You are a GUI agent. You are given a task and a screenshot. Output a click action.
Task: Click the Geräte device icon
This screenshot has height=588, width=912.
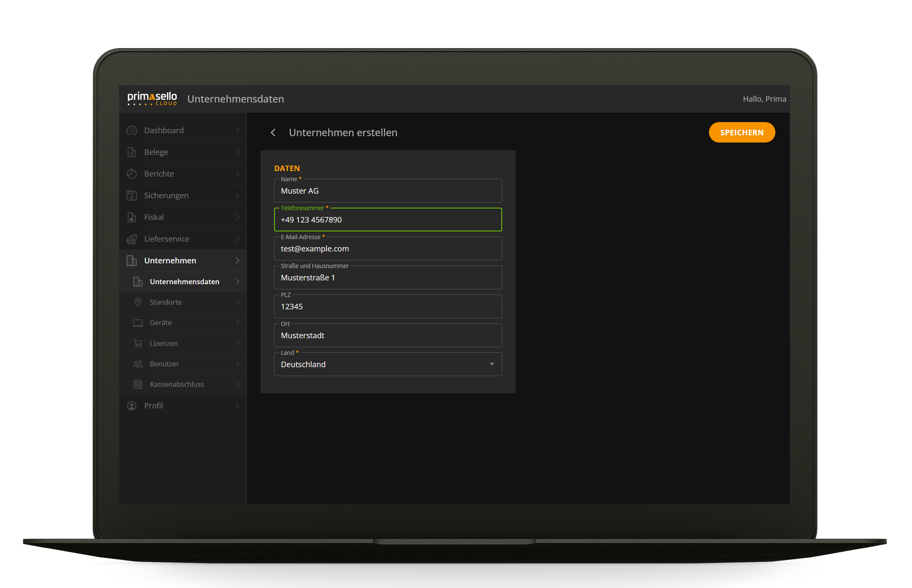138,323
